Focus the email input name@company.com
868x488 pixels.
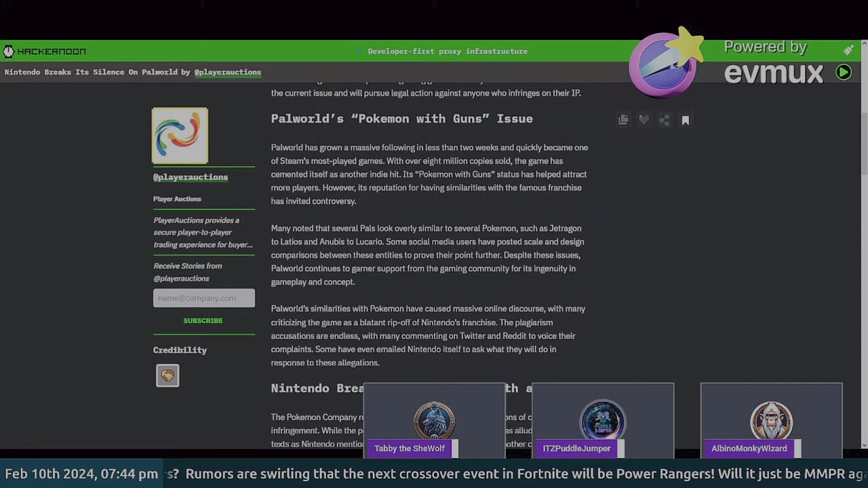point(204,298)
